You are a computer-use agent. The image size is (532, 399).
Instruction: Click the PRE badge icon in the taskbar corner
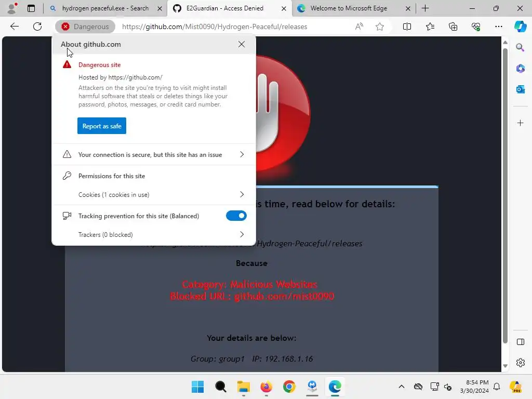tap(516, 387)
